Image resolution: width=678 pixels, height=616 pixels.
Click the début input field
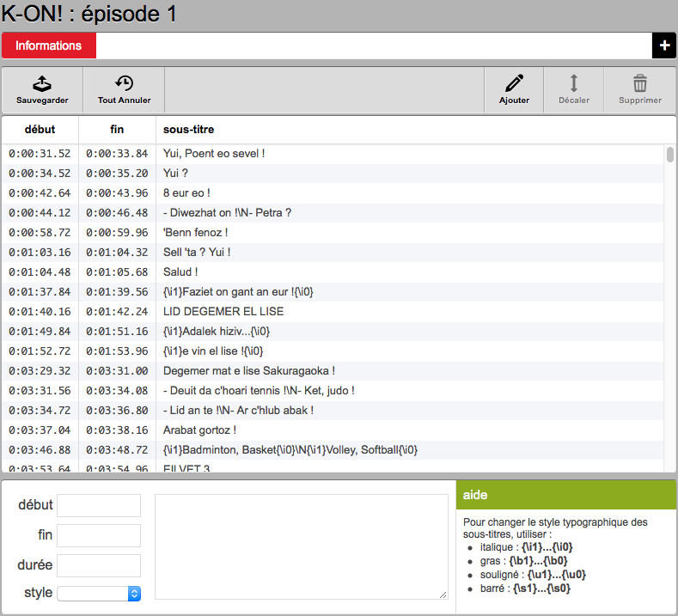[99, 505]
